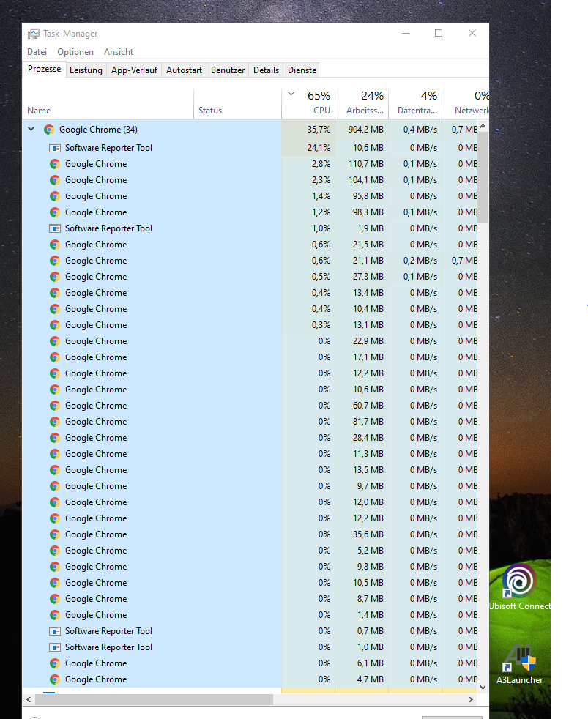The height and width of the screenshot is (719, 588).
Task: Click the horizontal scrollbar thumb
Action: 154,699
